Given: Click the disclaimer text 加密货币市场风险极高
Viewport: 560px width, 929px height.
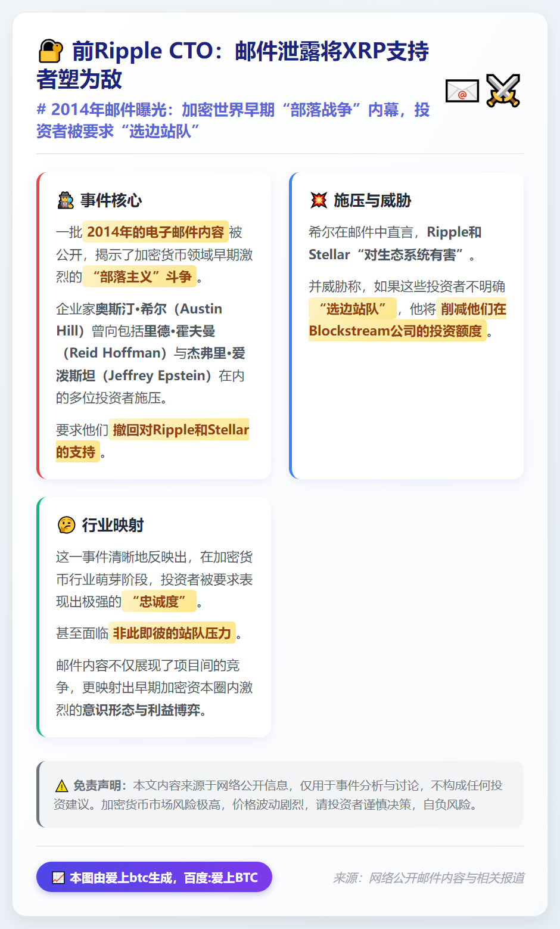Looking at the screenshot, I should (161, 805).
